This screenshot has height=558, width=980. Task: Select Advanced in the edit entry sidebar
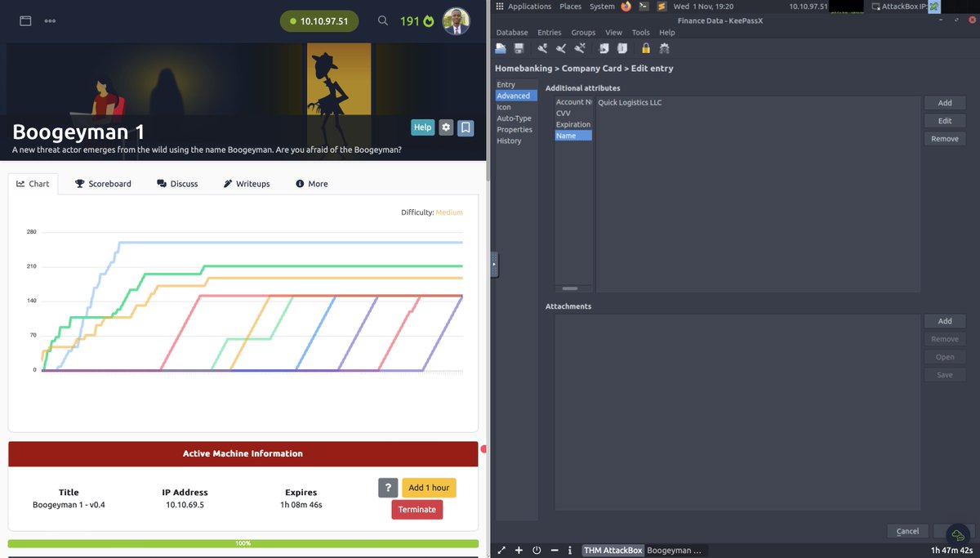tap(516, 96)
